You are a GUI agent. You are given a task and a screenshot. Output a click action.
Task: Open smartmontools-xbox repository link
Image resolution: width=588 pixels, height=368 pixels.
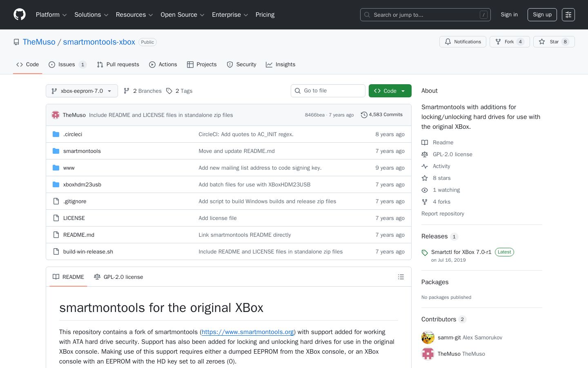tap(99, 42)
